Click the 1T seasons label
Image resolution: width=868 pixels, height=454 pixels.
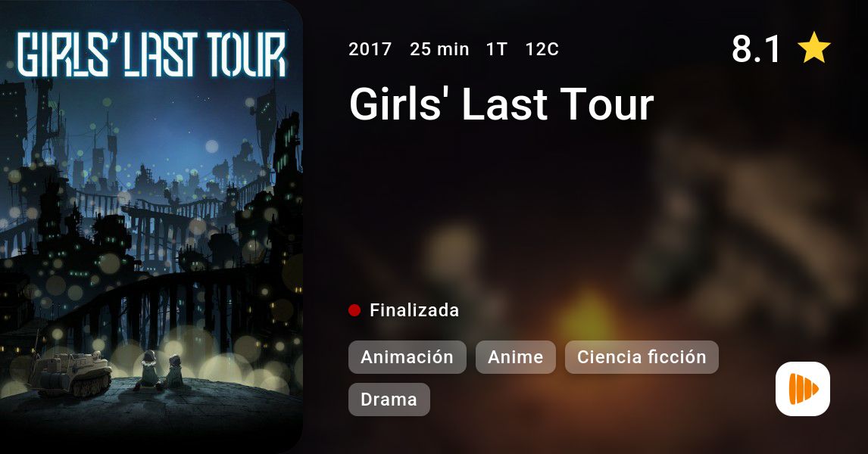click(x=497, y=49)
